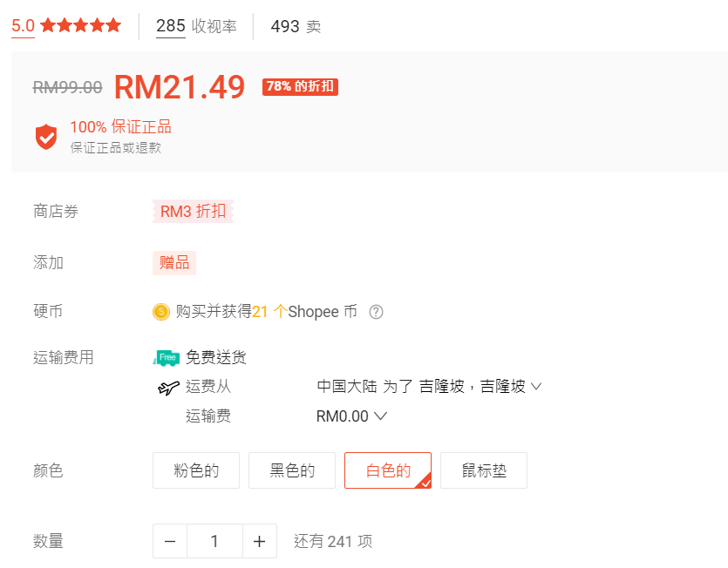Click the 运输费用 row label
Screen dimensions: 728x568
[64, 357]
